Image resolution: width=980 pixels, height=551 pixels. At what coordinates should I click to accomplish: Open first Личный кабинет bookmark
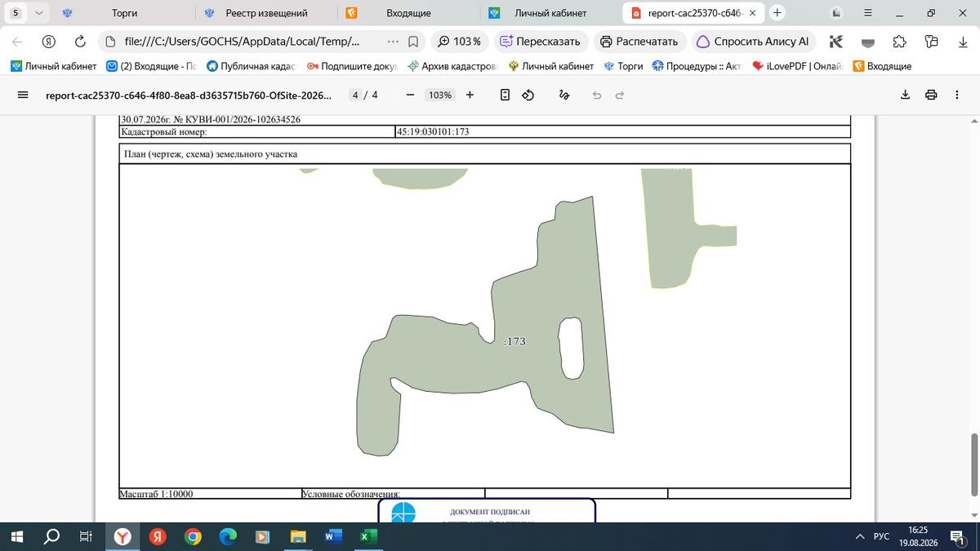click(53, 66)
